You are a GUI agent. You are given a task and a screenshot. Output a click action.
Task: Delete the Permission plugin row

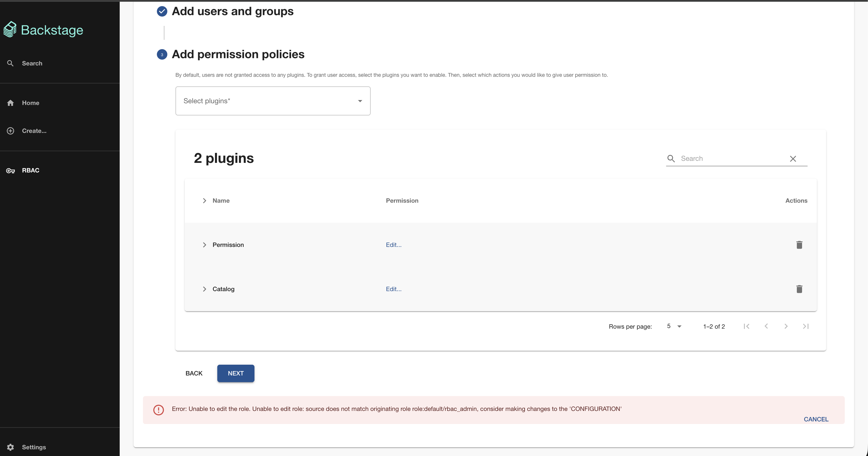click(x=799, y=245)
